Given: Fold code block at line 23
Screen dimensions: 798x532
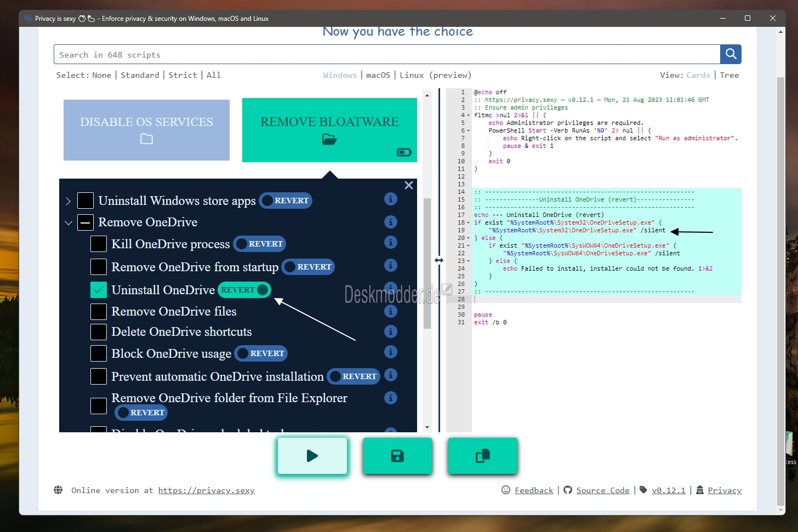Looking at the screenshot, I should pos(469,261).
